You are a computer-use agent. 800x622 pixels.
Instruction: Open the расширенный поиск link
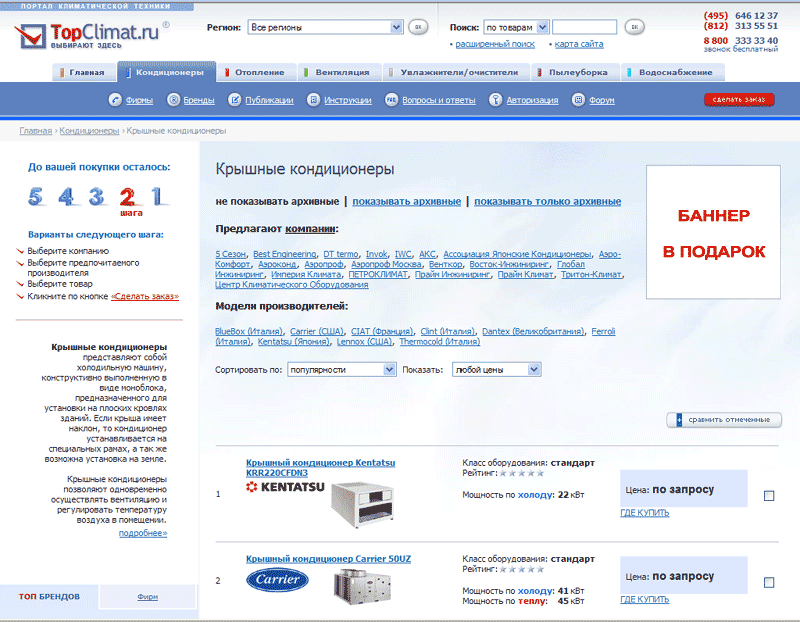point(494,44)
